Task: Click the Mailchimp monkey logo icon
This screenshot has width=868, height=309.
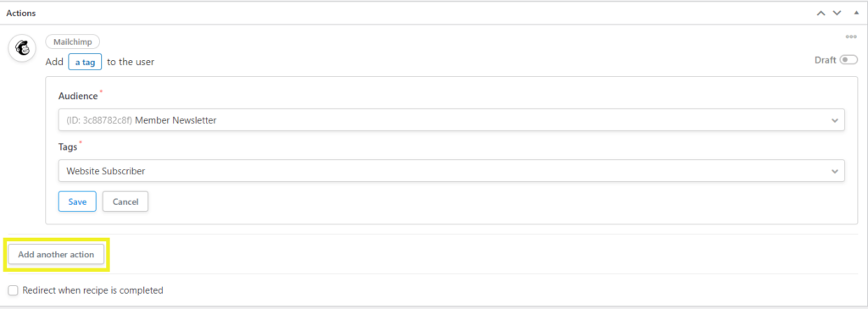Action: [x=23, y=48]
